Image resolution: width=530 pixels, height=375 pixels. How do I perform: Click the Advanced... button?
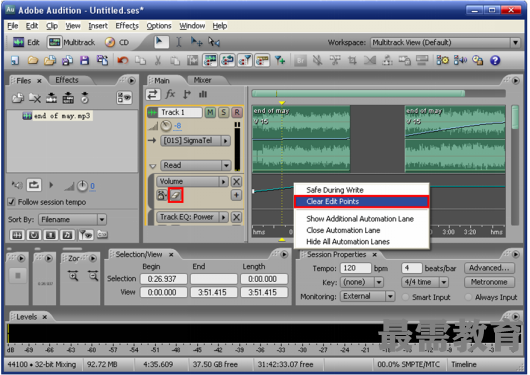(x=489, y=268)
